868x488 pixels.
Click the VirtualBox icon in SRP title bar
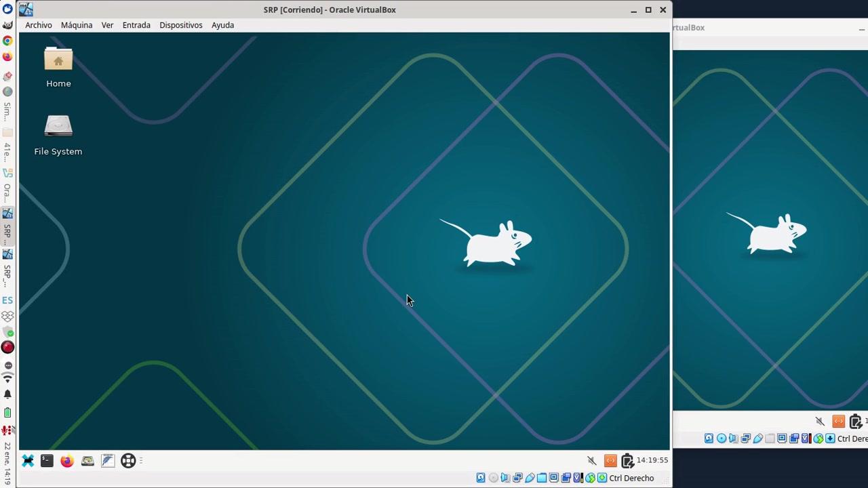[x=26, y=9]
